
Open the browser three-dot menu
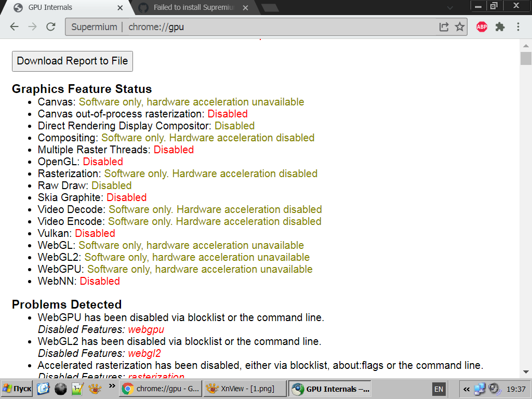click(x=518, y=27)
